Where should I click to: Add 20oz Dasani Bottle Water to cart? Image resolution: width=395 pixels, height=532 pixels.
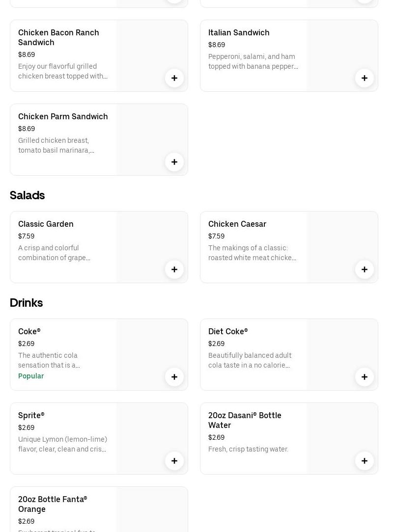pos(365,461)
